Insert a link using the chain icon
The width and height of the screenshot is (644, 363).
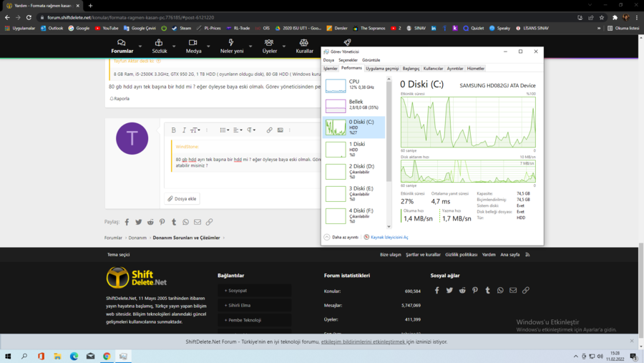coord(269,130)
